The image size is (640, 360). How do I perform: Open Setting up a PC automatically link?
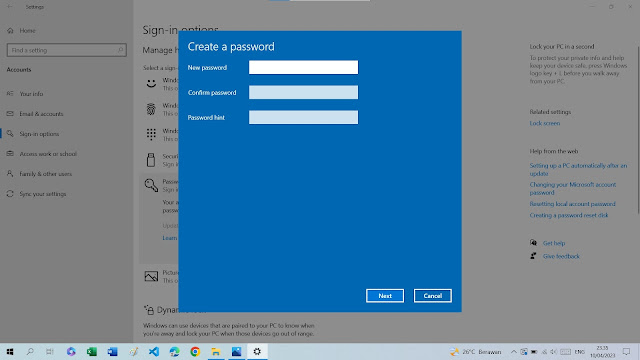pos(578,169)
